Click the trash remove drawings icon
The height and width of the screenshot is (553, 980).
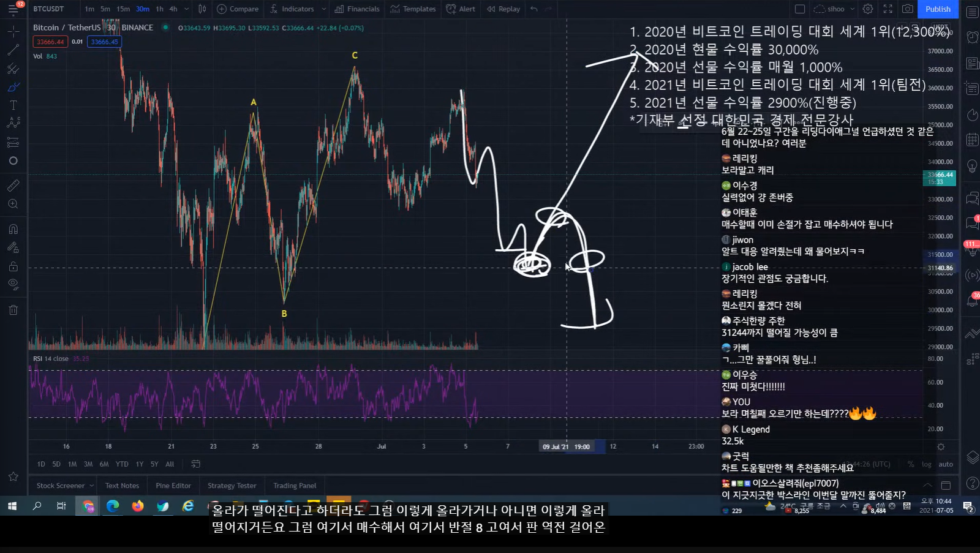tap(13, 310)
